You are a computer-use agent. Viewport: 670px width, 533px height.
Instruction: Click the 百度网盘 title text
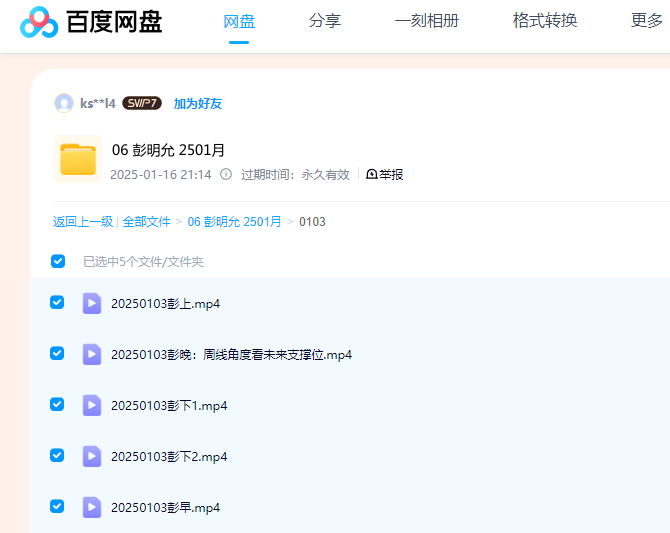click(114, 22)
